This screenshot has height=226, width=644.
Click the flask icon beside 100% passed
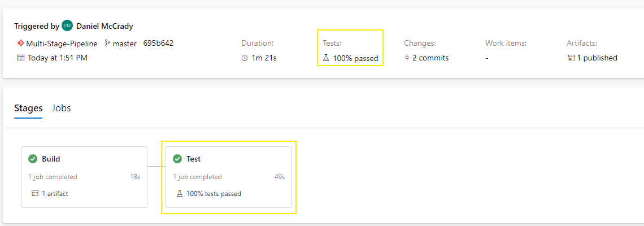[326, 58]
